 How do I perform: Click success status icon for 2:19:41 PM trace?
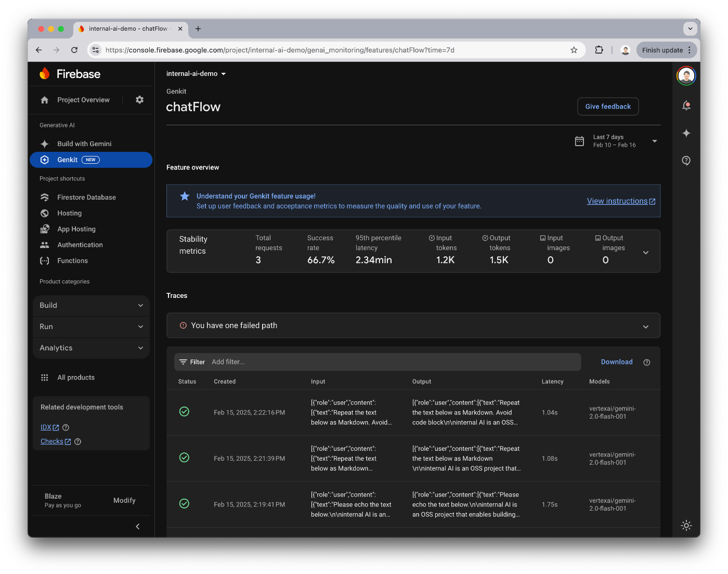pos(184,504)
